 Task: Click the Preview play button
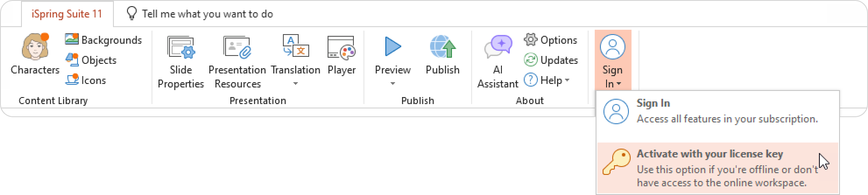tap(393, 47)
